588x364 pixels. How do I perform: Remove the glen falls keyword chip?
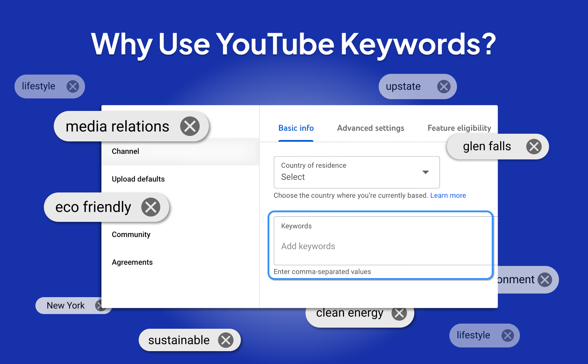pos(534,147)
